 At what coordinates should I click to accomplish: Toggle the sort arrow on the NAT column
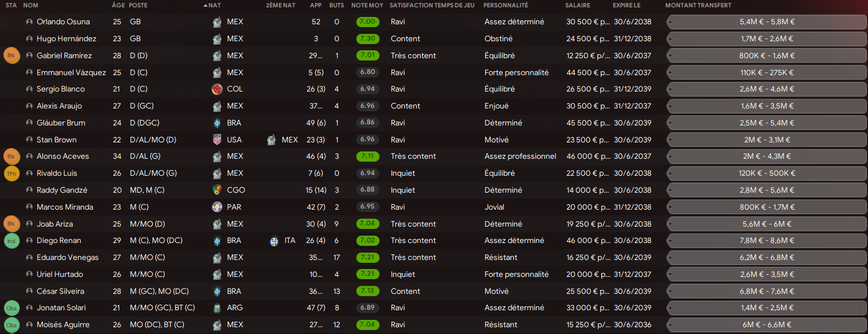pyautogui.click(x=206, y=5)
